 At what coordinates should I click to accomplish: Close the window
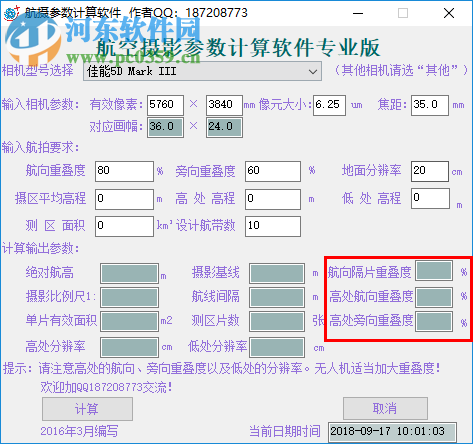pos(449,13)
